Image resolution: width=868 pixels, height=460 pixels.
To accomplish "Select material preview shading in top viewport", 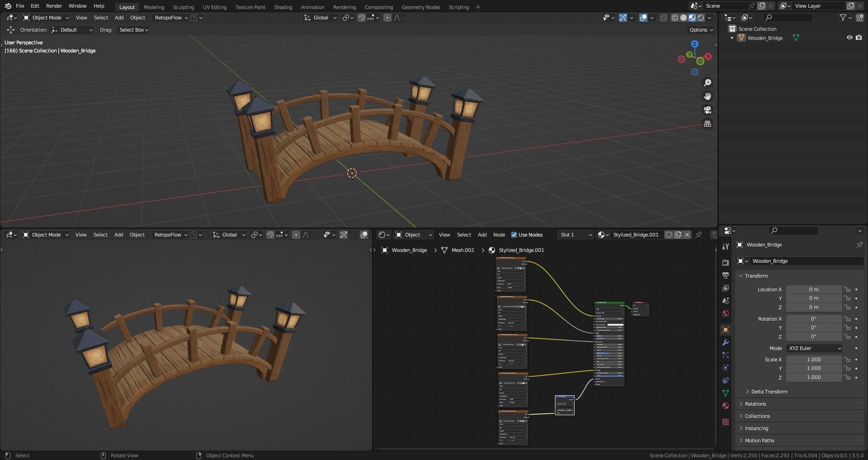I will pos(692,18).
